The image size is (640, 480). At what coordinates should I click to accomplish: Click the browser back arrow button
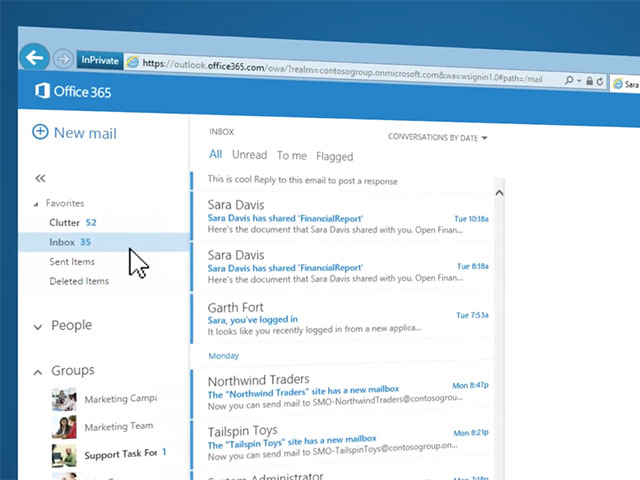[34, 57]
